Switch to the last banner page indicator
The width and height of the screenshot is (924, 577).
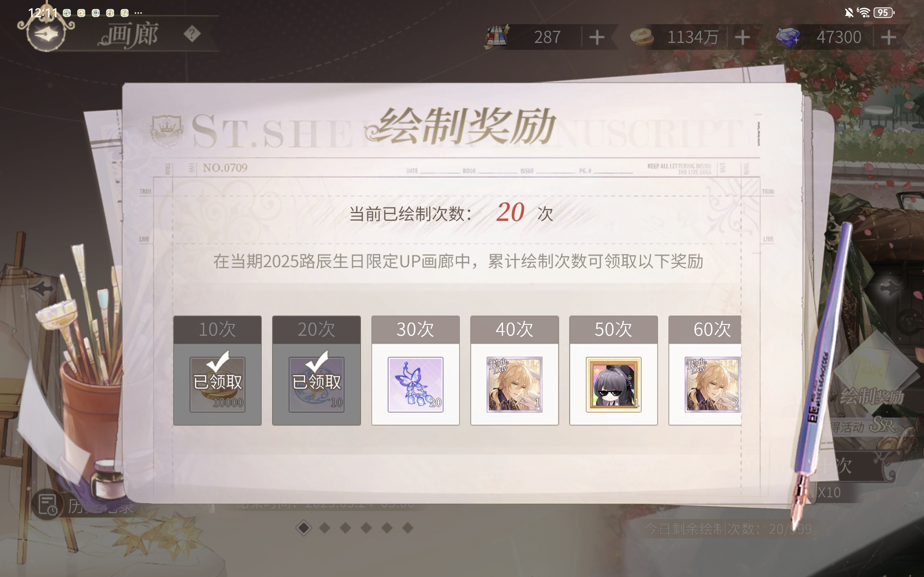pos(407,528)
